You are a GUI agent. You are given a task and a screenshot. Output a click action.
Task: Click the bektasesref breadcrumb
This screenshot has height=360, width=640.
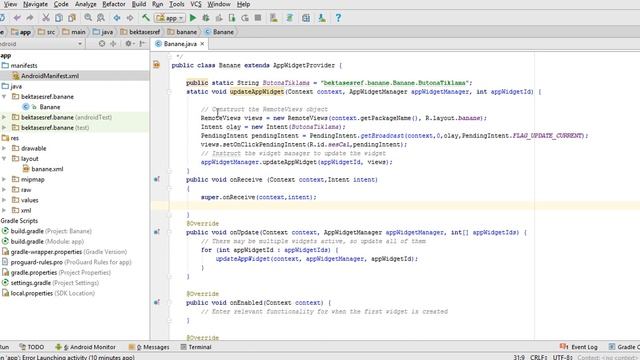[x=140, y=32]
